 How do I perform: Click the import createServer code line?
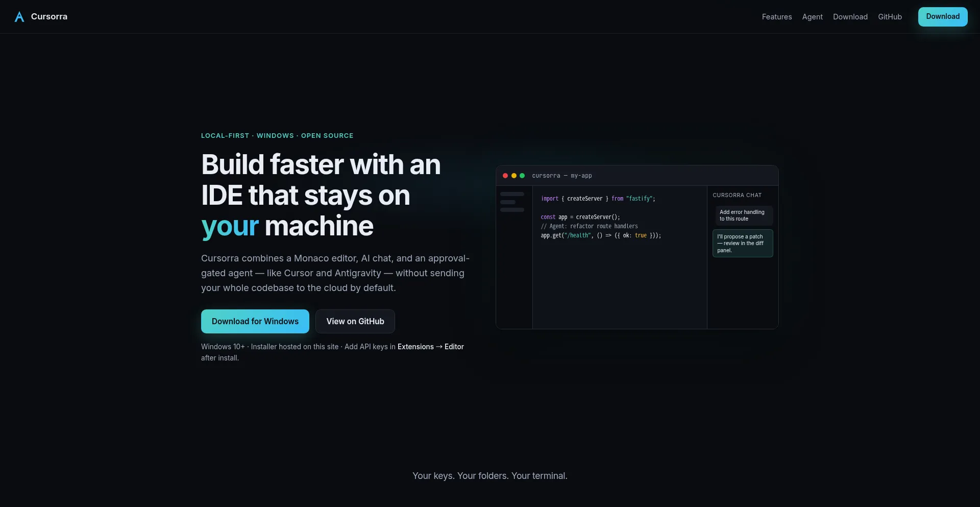(598, 199)
